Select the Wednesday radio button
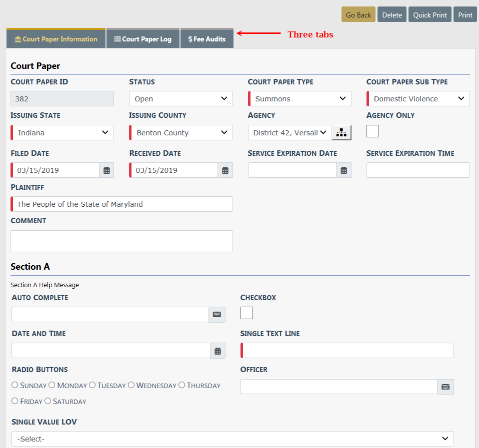 point(131,385)
